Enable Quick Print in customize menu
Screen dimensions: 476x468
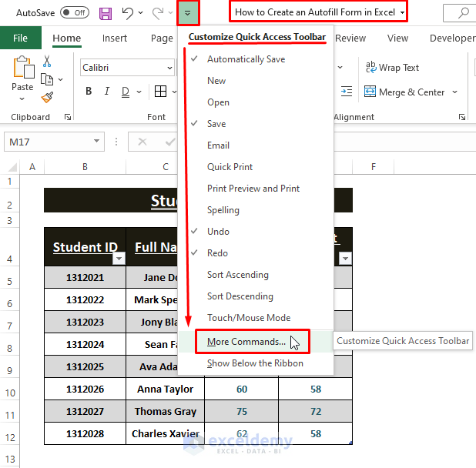[230, 167]
